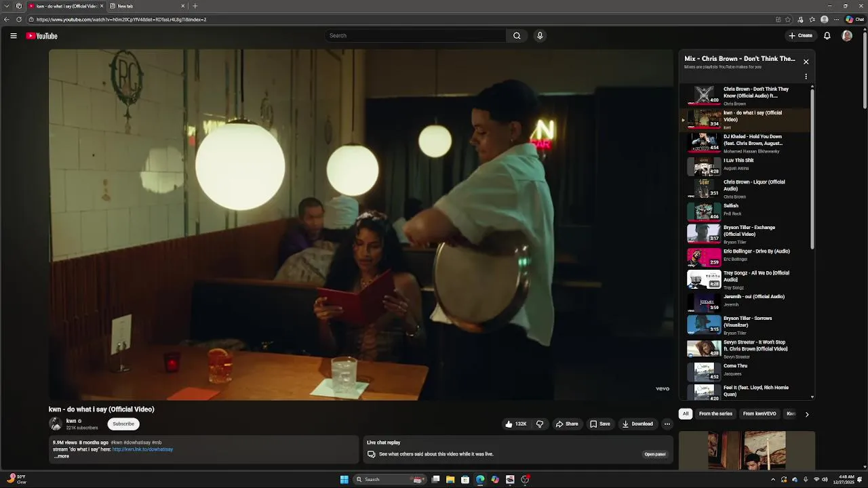Expand the description with ...more
868x488 pixels.
(62, 456)
